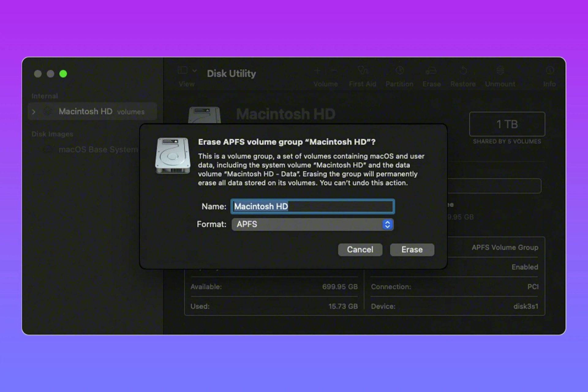The image size is (588, 392).
Task: Click the dialog title Erase APFS volume group
Action: (287, 142)
